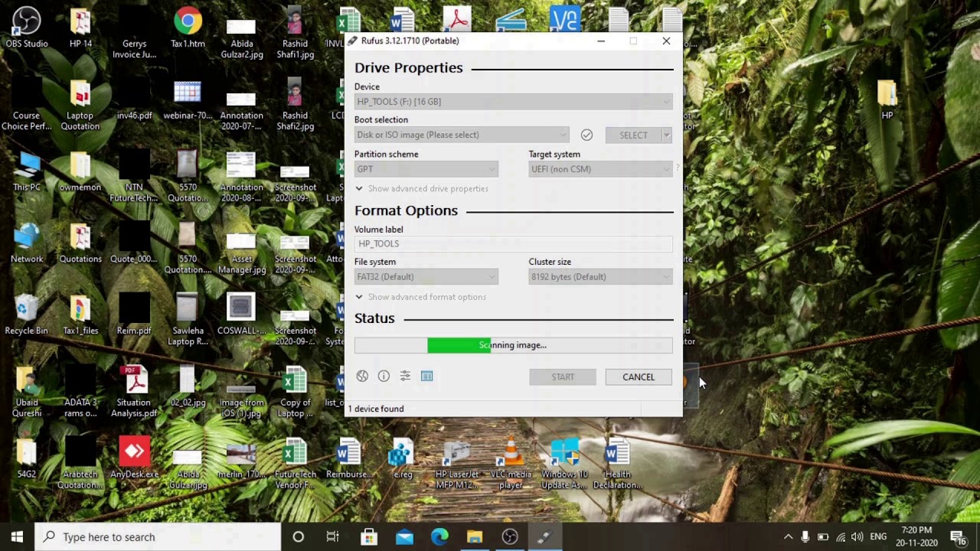The width and height of the screenshot is (980, 551).
Task: Open Windows 10 Update Assistant icon
Action: tap(564, 464)
